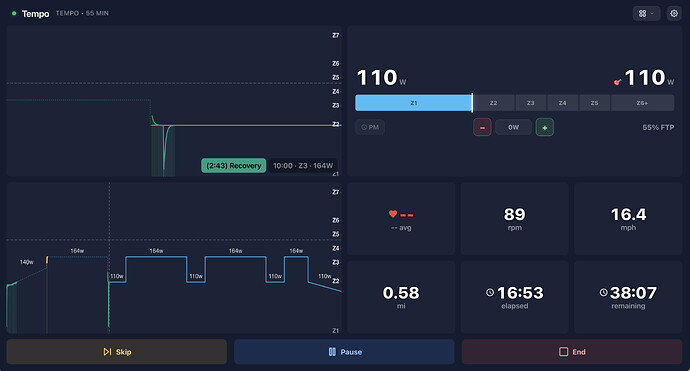Select the Z3 zone segment
This screenshot has width=690, height=371.
tap(531, 103)
